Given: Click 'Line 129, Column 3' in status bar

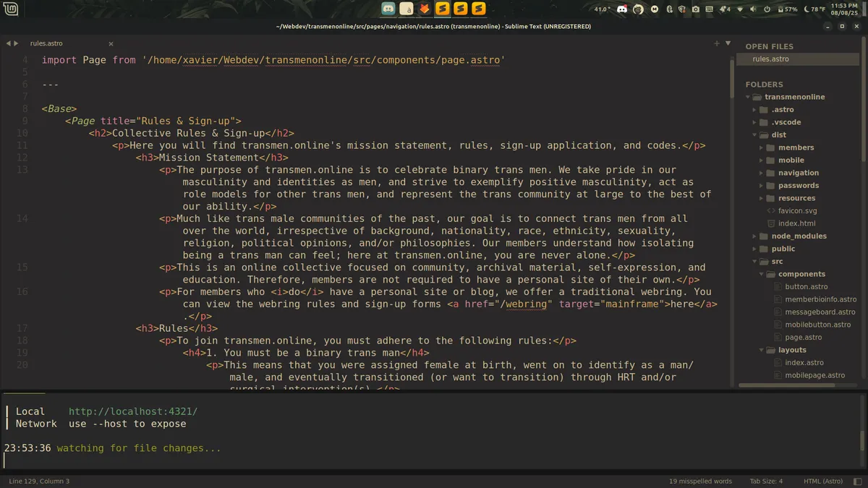Looking at the screenshot, I should [39, 481].
